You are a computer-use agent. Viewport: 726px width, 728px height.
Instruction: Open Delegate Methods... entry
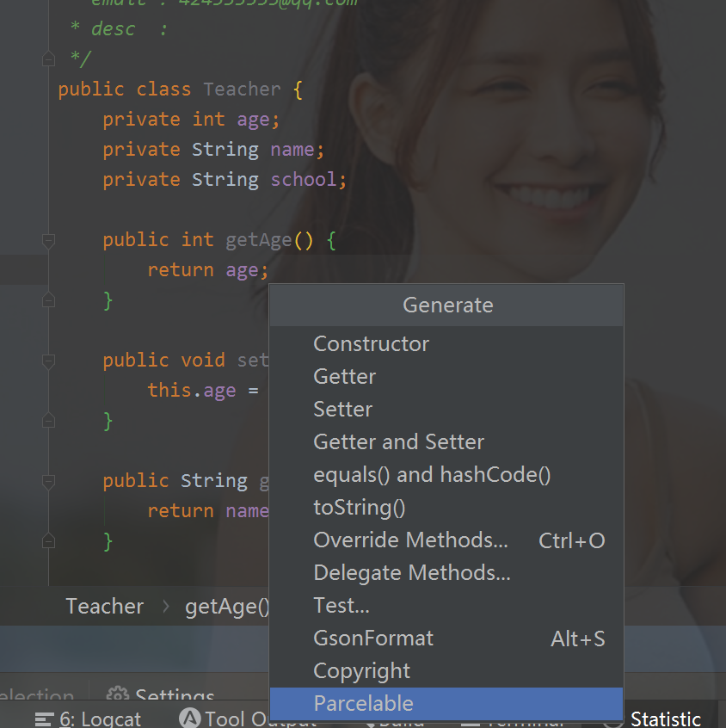coord(446,573)
